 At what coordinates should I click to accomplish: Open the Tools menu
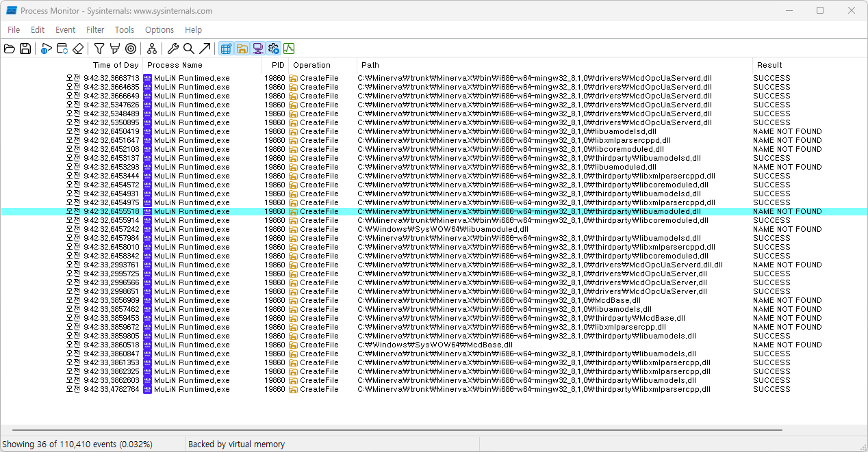point(125,30)
